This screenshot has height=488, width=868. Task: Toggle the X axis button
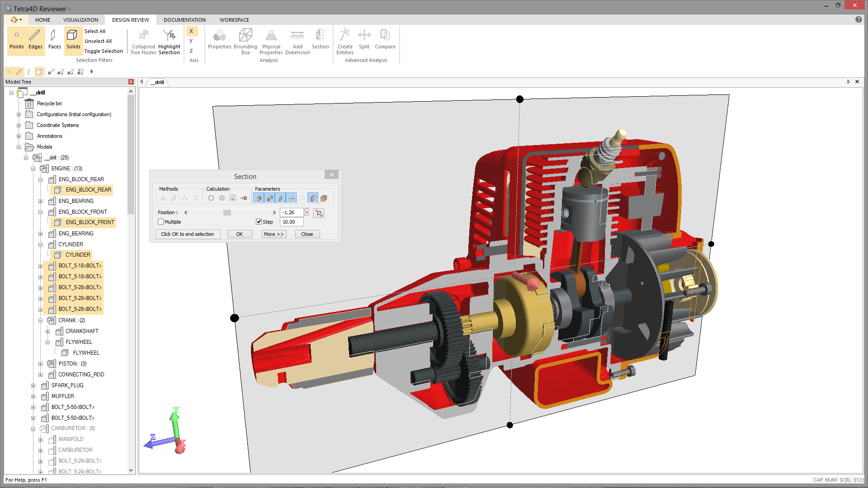click(191, 31)
